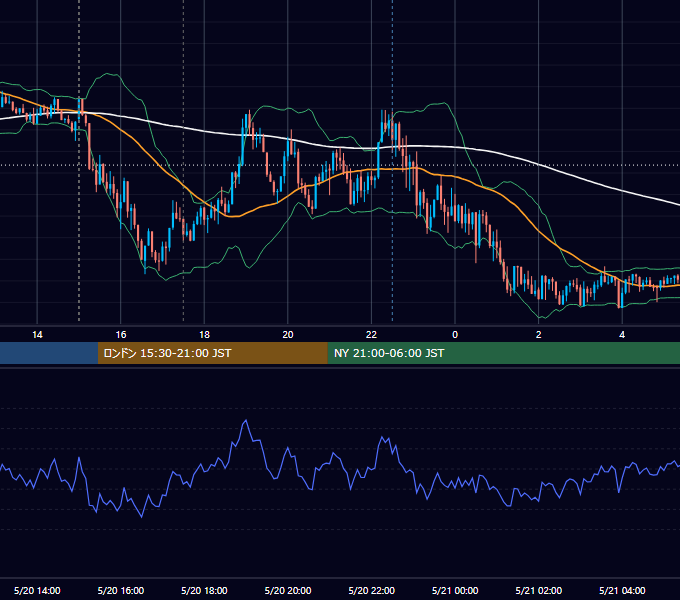Click the 5/20 16:00 time label
This screenshot has width=680, height=600.
tap(121, 590)
